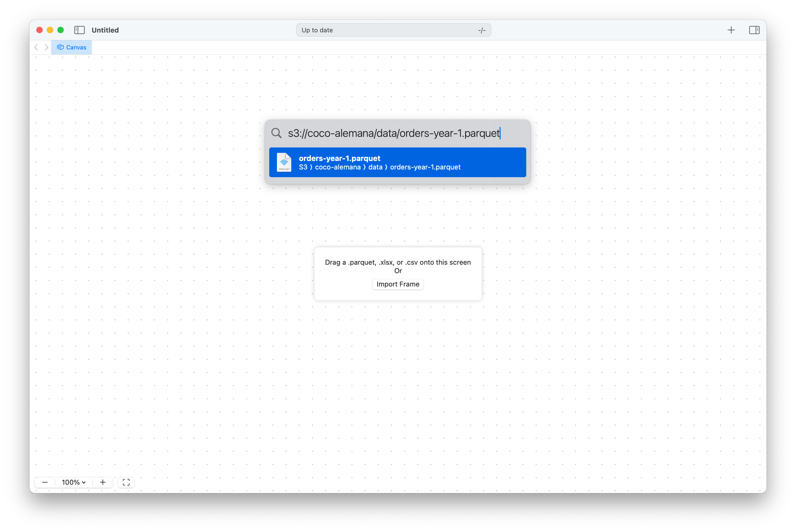796x532 pixels.
Task: Toggle the left sidebar panel
Action: point(79,30)
